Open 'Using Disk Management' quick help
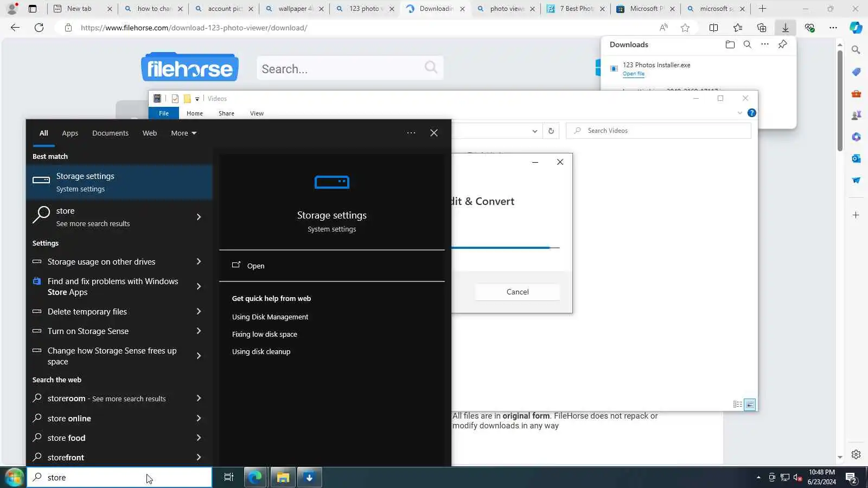Viewport: 868px width, 488px height. [270, 317]
